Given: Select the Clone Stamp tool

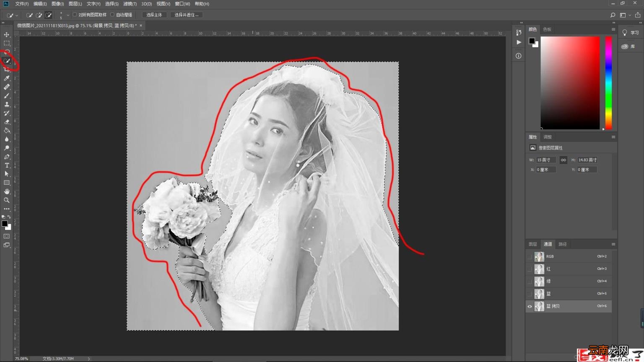Looking at the screenshot, I should 7,104.
